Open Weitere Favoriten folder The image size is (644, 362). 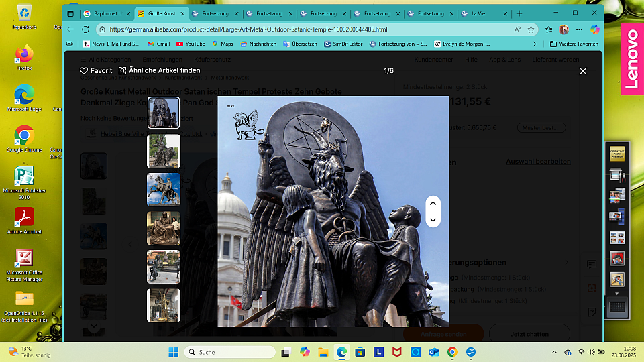point(574,44)
